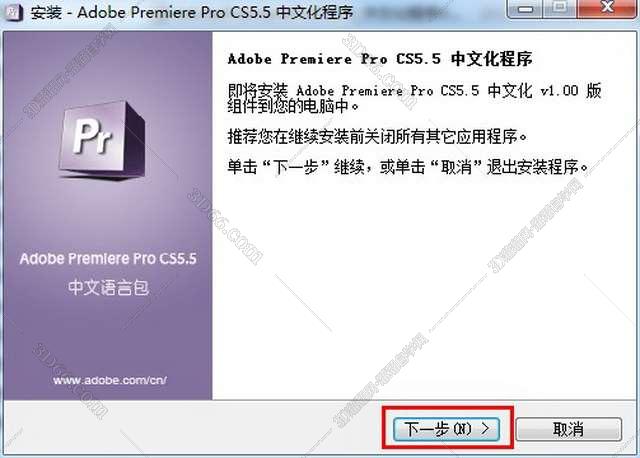Viewport: 640px width, 458px height.
Task: Click the 下一步(N) next button
Action: point(447,429)
